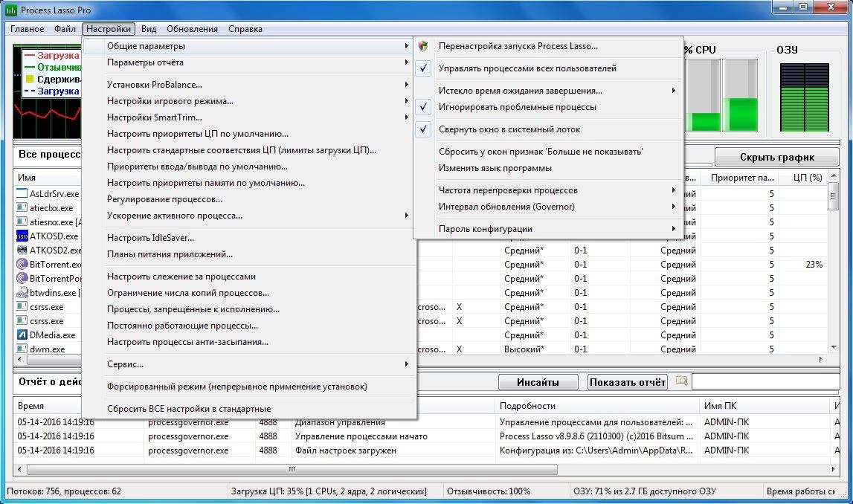Click the ATKOSD.exe OSD icon

(22, 236)
